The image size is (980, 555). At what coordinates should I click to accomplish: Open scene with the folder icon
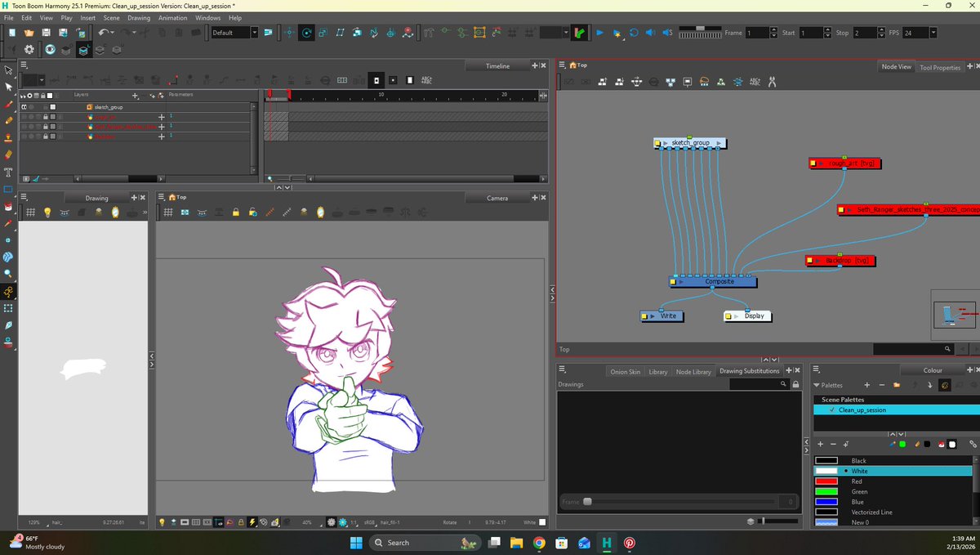tap(29, 33)
